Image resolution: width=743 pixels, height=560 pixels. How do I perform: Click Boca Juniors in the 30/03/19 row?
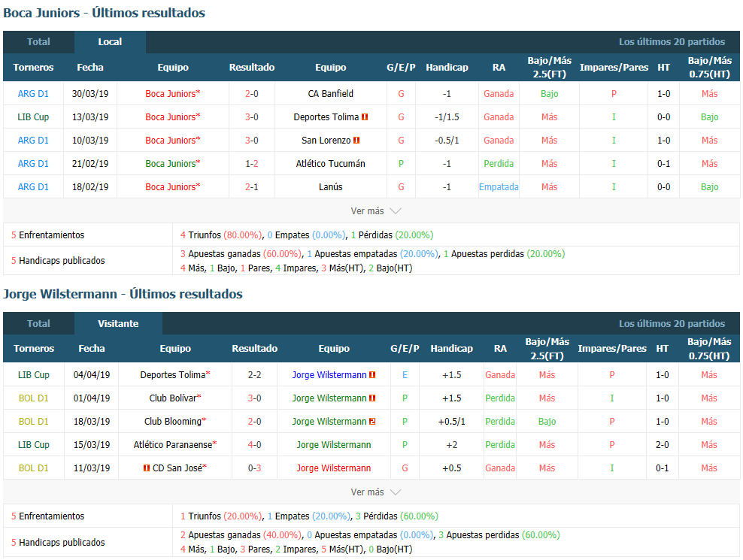coord(171,94)
